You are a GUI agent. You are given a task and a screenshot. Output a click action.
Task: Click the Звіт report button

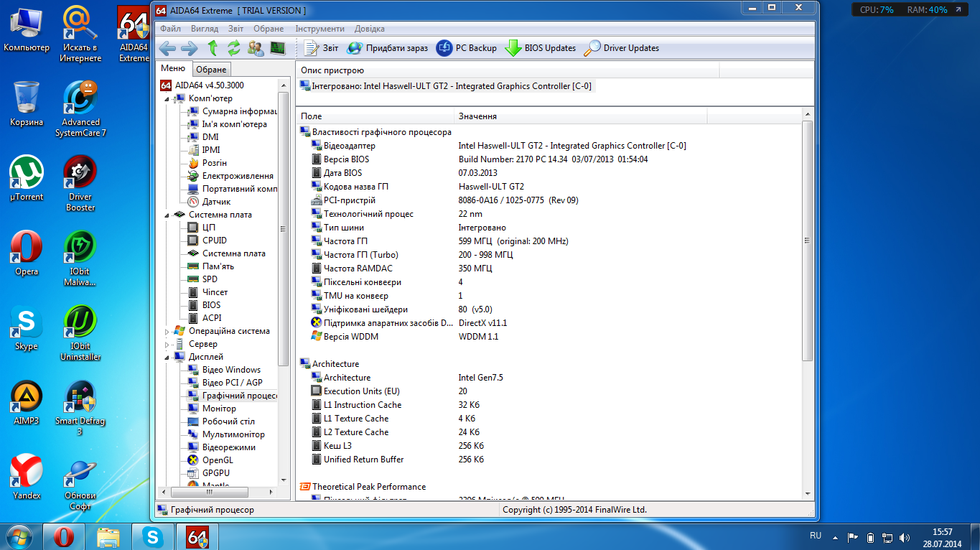[x=321, y=48]
